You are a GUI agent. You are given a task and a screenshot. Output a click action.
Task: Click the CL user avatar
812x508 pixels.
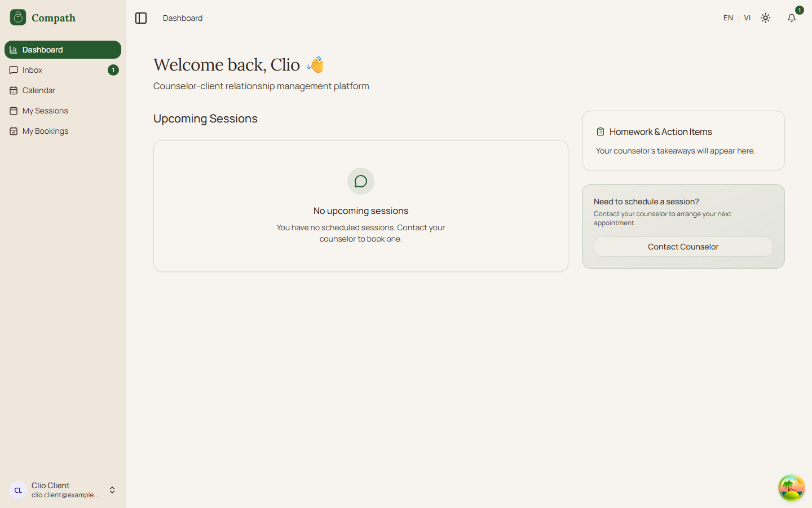pos(18,490)
